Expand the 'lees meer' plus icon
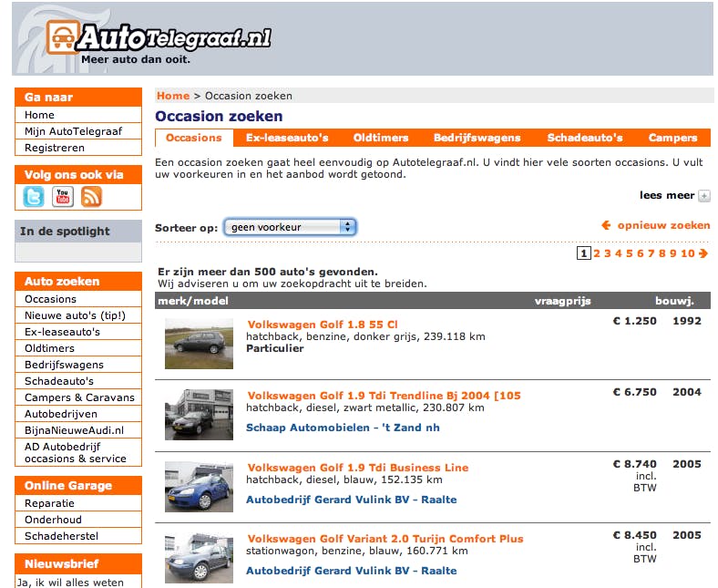Image resolution: width=718 pixels, height=588 pixels. pos(704,196)
